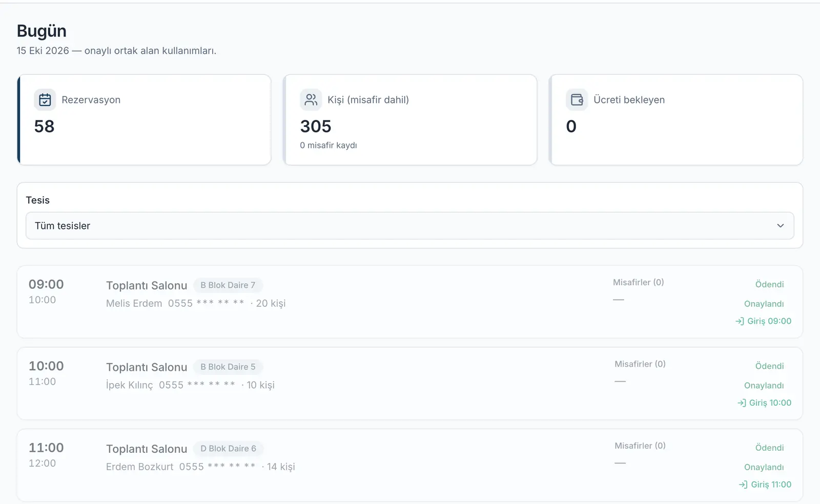
Task: Click the Ödendi status in the 09:00 row
Action: point(770,284)
